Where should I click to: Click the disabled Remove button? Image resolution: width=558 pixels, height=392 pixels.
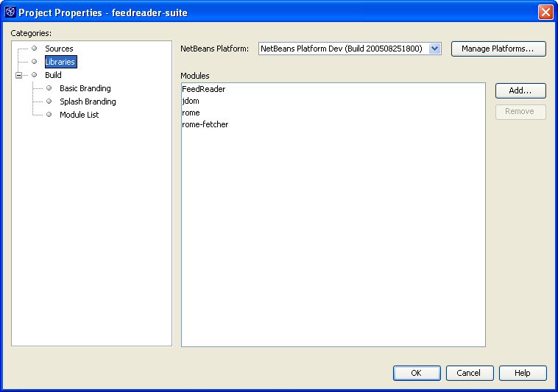click(520, 112)
